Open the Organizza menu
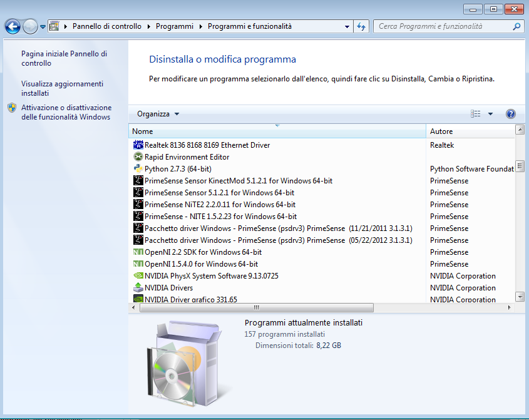529x420 pixels. click(158, 114)
